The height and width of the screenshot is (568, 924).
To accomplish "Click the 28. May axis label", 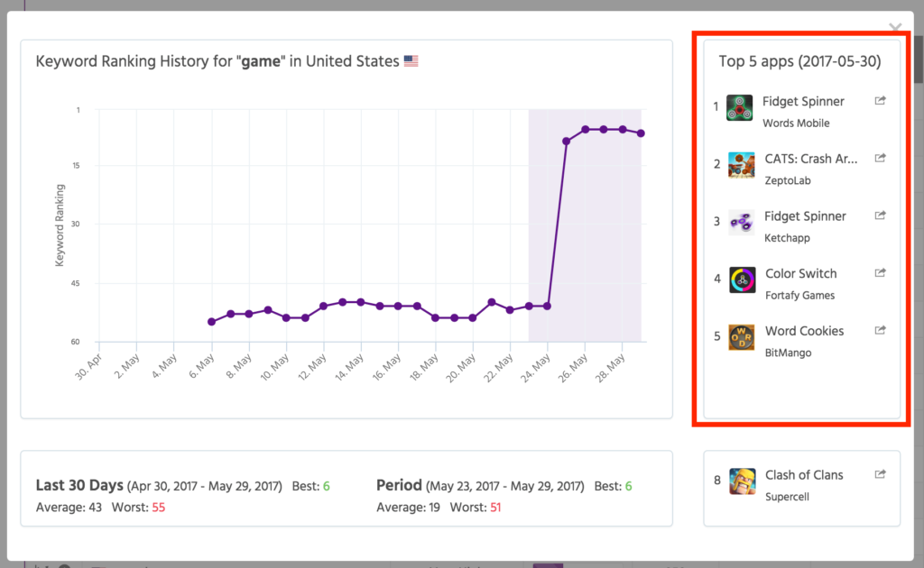I will click(610, 369).
